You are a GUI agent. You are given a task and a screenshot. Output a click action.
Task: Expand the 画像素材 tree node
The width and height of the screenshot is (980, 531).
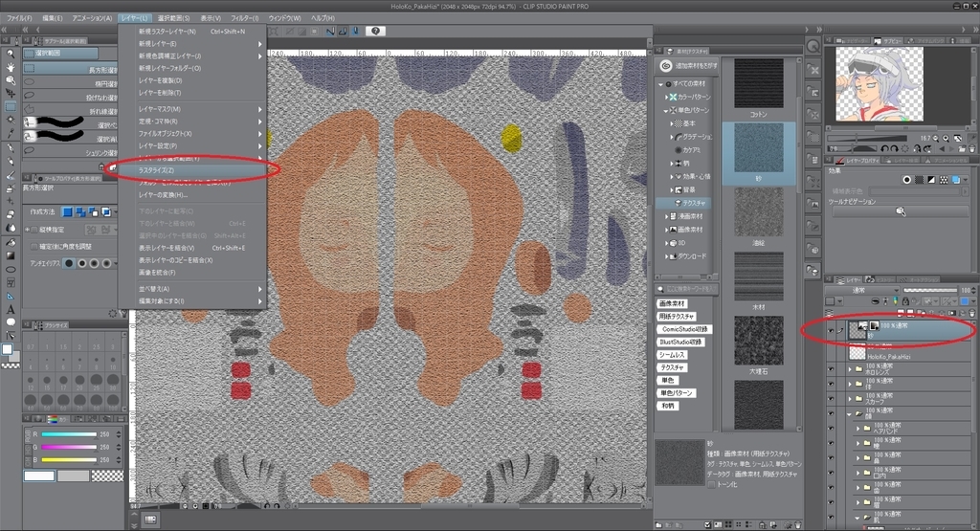point(666,230)
